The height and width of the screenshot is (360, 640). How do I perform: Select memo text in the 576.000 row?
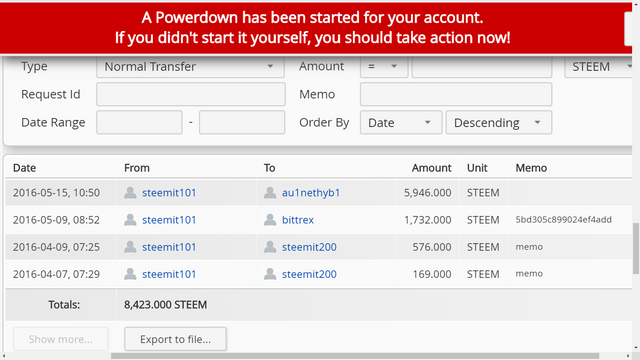pyautogui.click(x=529, y=247)
